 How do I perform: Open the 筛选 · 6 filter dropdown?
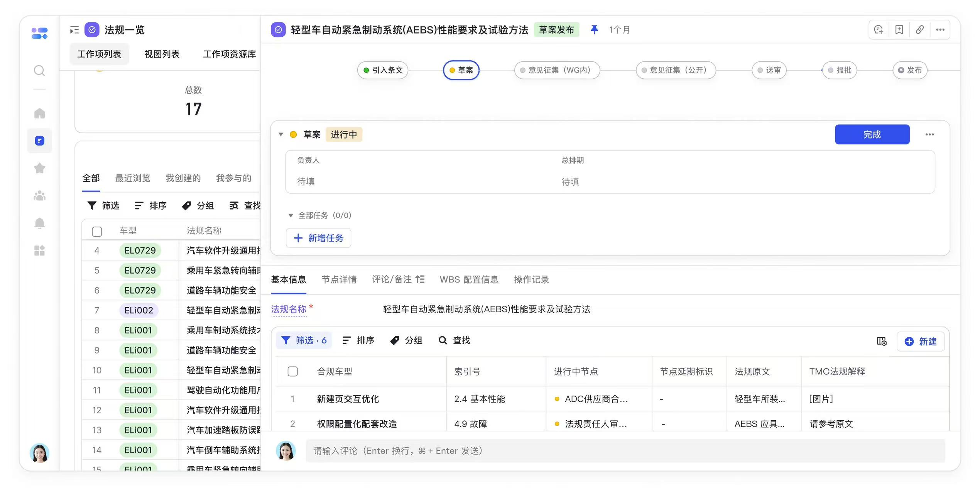click(x=304, y=340)
